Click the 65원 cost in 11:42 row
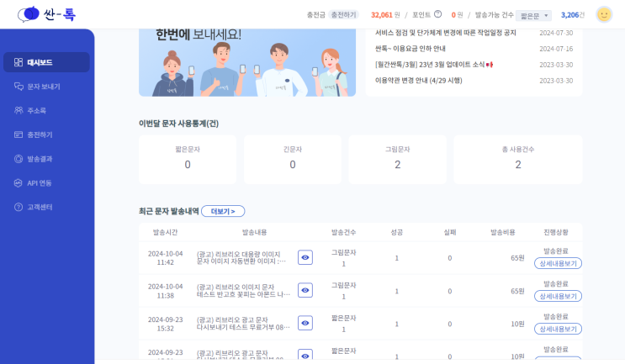Viewport: 625px width, 364px height. click(517, 258)
